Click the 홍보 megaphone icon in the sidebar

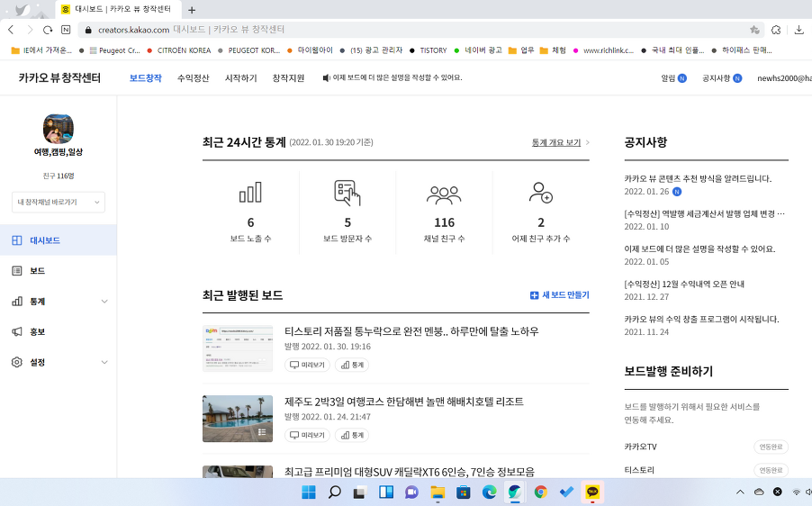tap(16, 331)
